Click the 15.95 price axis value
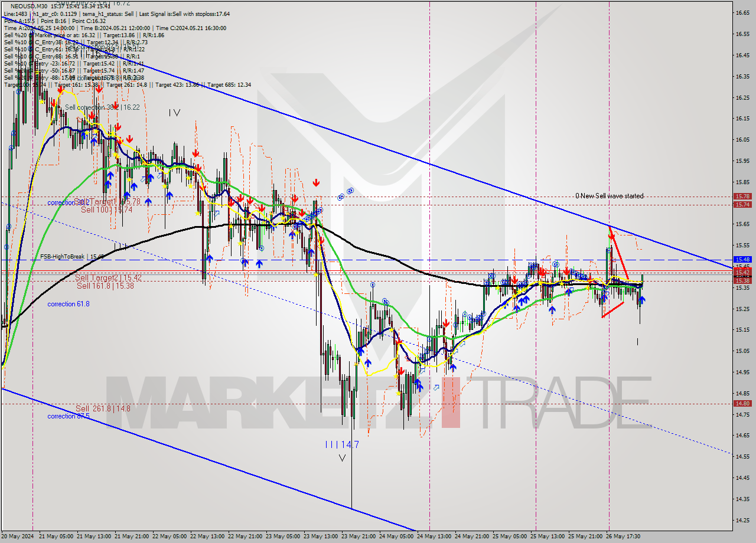Viewport: 756px width, 543px height. tap(742, 161)
